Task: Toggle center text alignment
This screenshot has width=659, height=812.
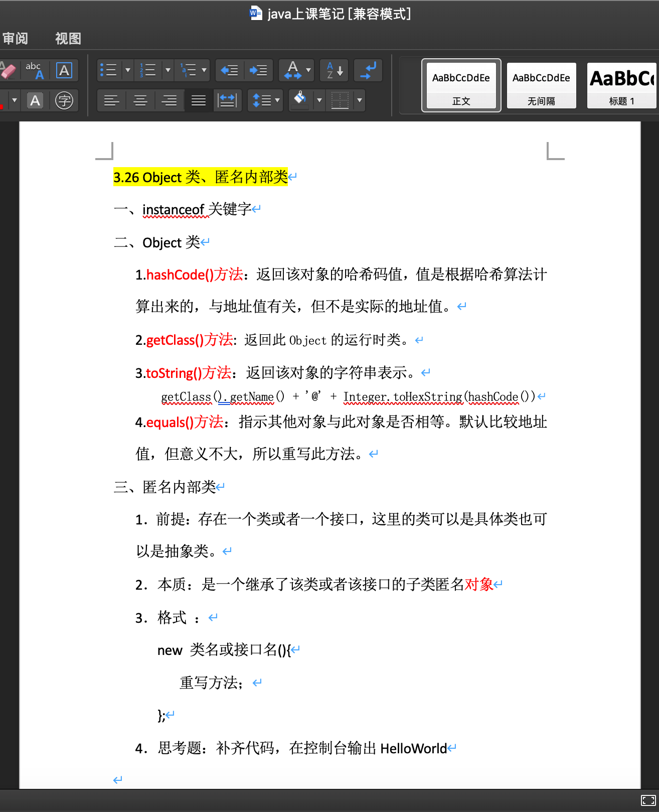Action: [x=140, y=101]
